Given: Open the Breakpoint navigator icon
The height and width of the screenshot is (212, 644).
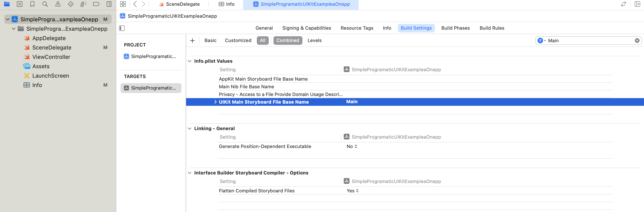Looking at the screenshot, I should 96,4.
